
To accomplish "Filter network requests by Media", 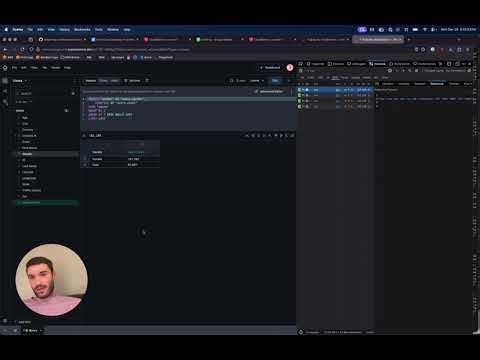I will click(x=367, y=77).
